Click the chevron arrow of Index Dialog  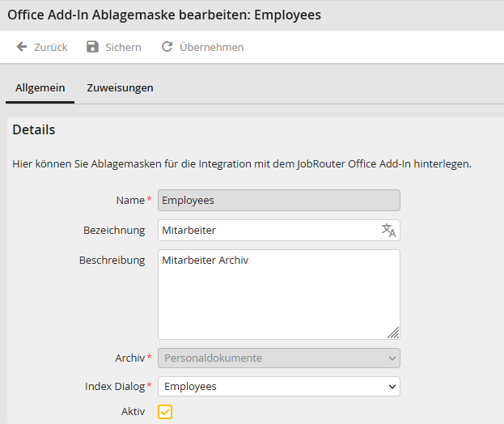coord(392,387)
